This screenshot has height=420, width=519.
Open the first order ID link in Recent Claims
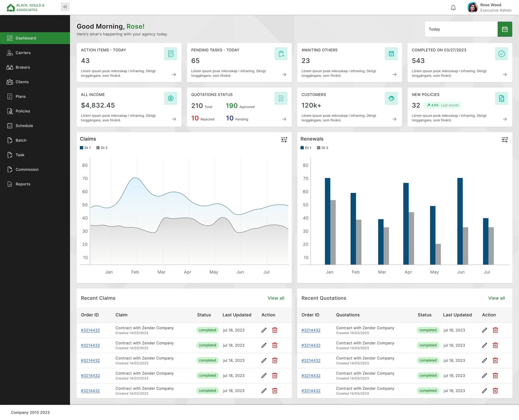pyautogui.click(x=90, y=330)
